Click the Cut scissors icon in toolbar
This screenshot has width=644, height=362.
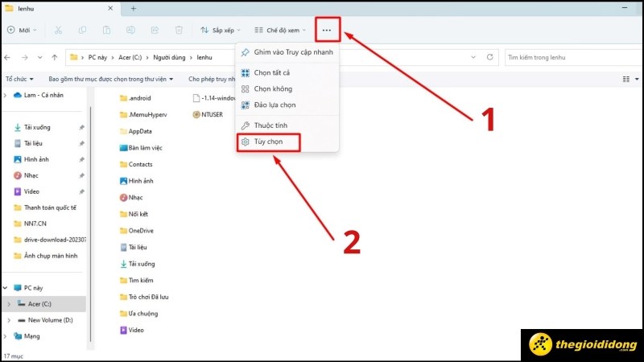58,30
